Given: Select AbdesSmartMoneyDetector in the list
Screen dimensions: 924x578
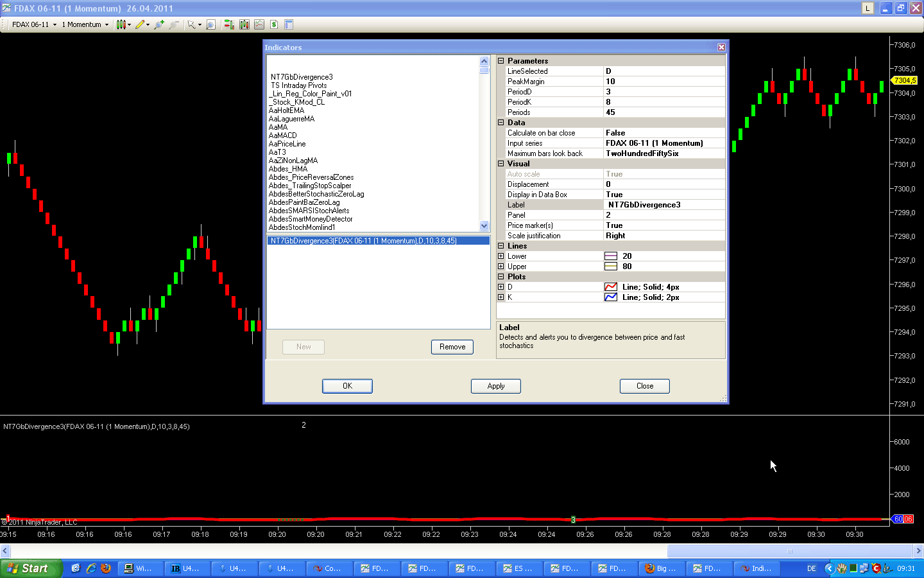Looking at the screenshot, I should tap(311, 219).
